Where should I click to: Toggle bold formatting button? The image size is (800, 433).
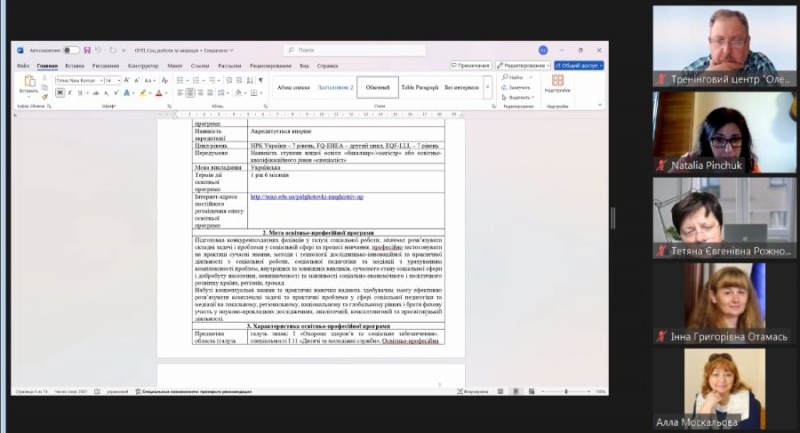tap(58, 93)
